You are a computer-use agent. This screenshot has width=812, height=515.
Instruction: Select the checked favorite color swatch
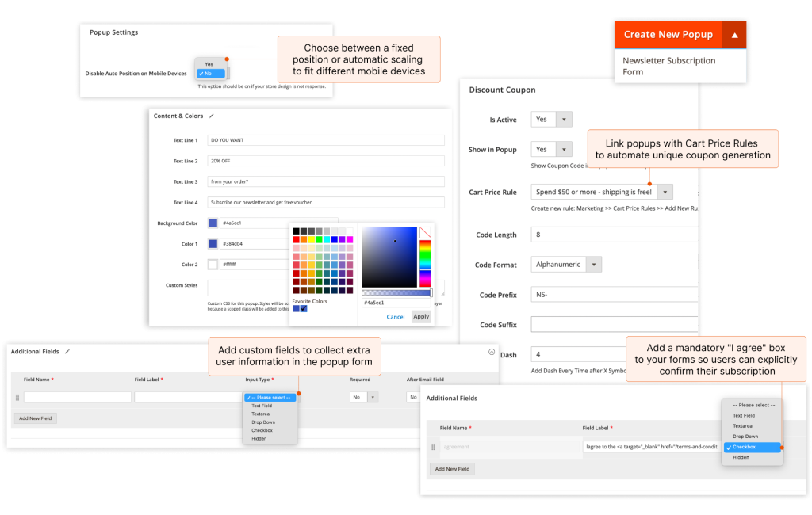[x=304, y=309]
